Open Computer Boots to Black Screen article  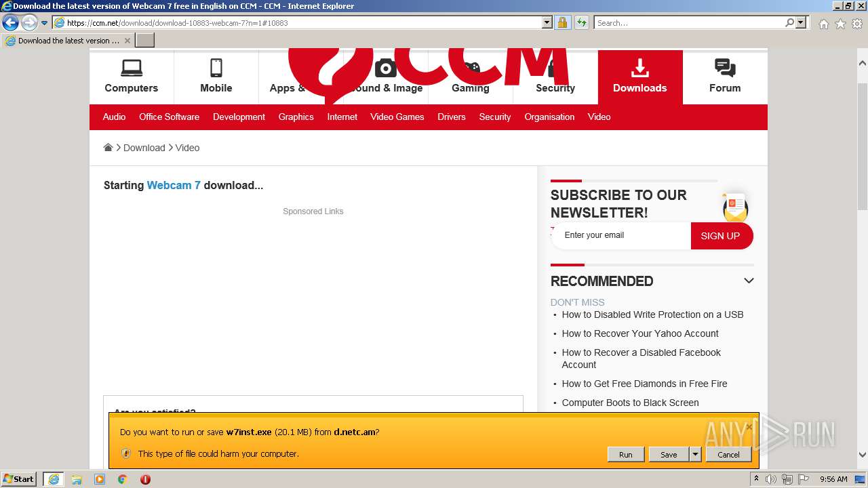pyautogui.click(x=630, y=403)
